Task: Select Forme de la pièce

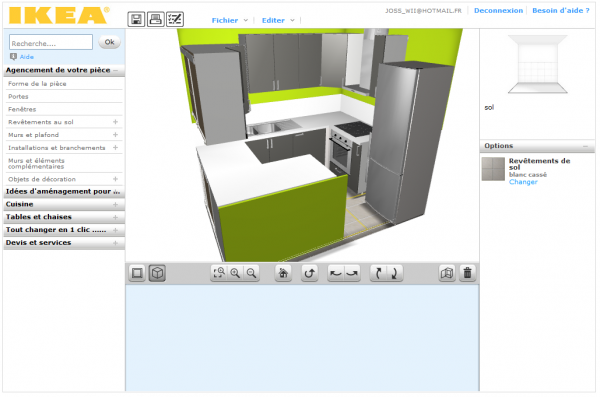Action: (x=38, y=83)
